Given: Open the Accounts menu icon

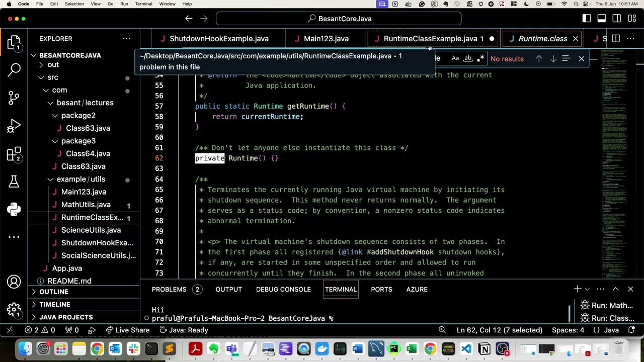Looking at the screenshot, I should click(x=14, y=282).
